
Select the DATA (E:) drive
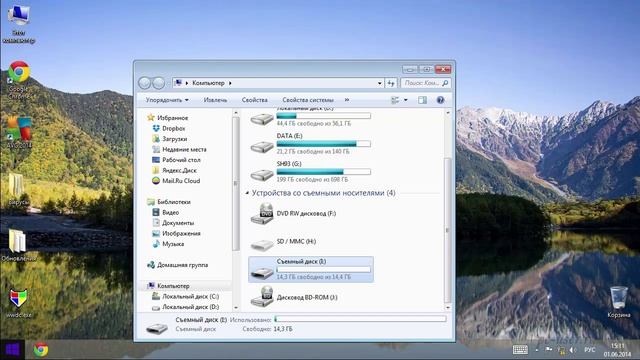(311, 144)
